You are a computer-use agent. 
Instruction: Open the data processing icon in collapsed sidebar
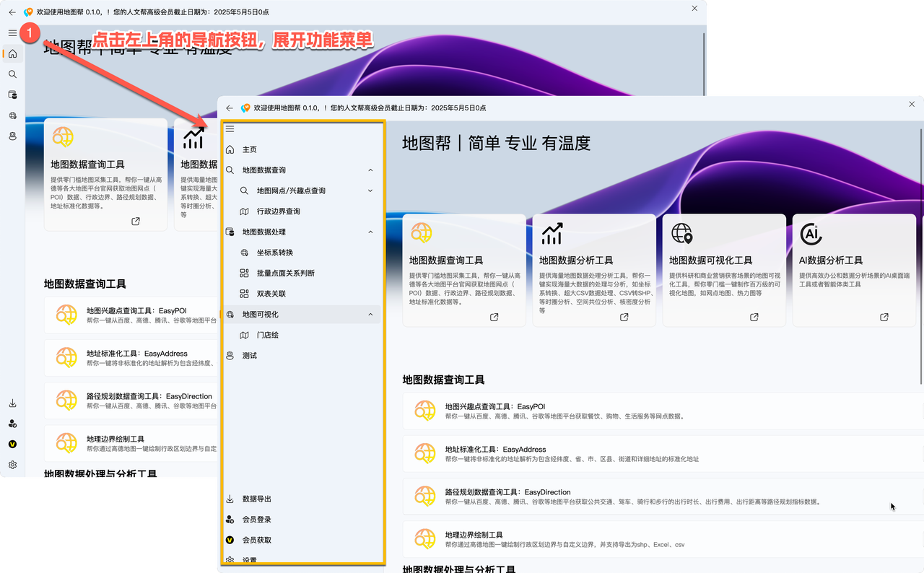pos(12,95)
